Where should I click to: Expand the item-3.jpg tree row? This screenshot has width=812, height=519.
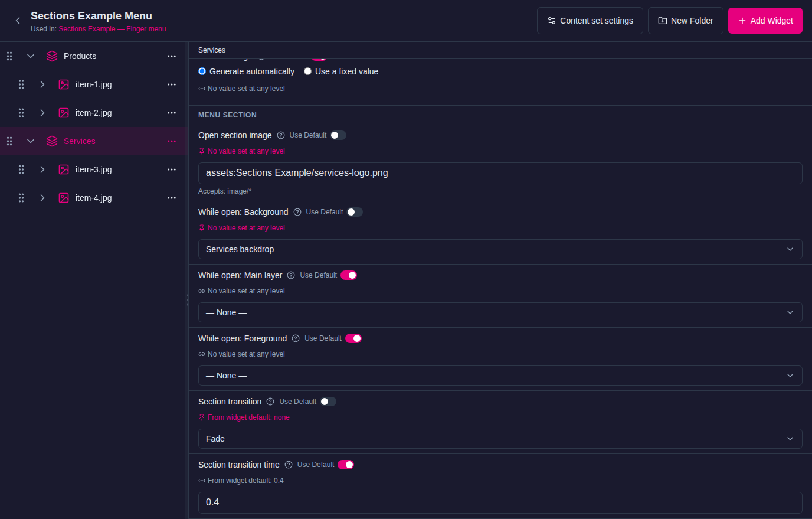pos(42,169)
